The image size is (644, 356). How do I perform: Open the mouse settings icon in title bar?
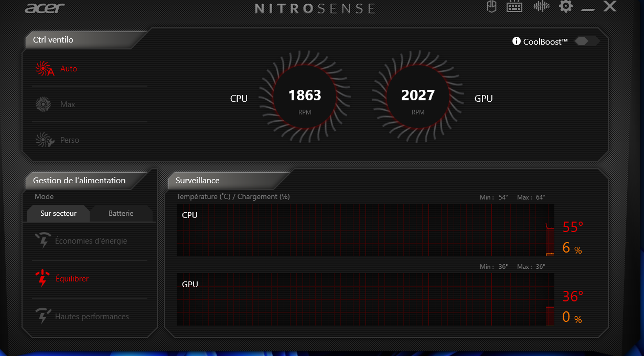pos(491,6)
